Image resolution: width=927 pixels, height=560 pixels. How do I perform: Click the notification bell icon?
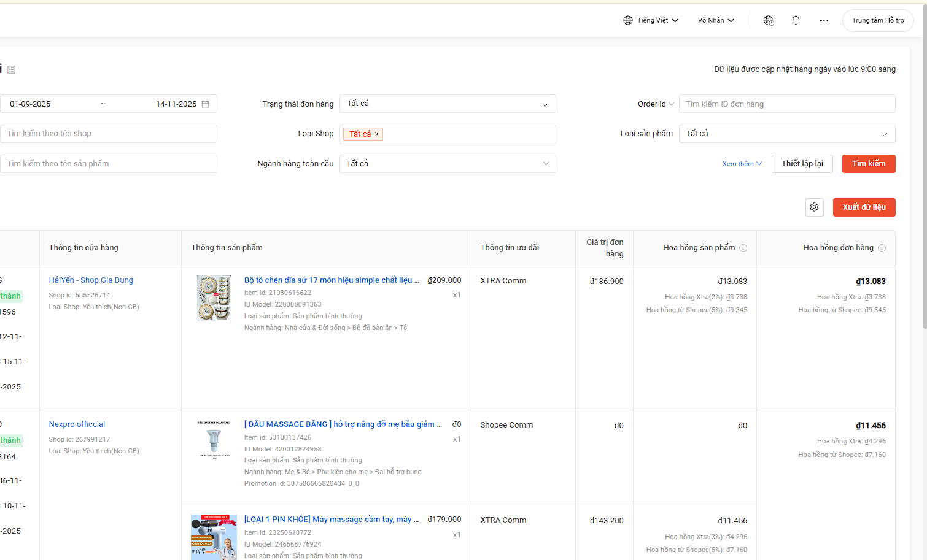click(x=796, y=20)
